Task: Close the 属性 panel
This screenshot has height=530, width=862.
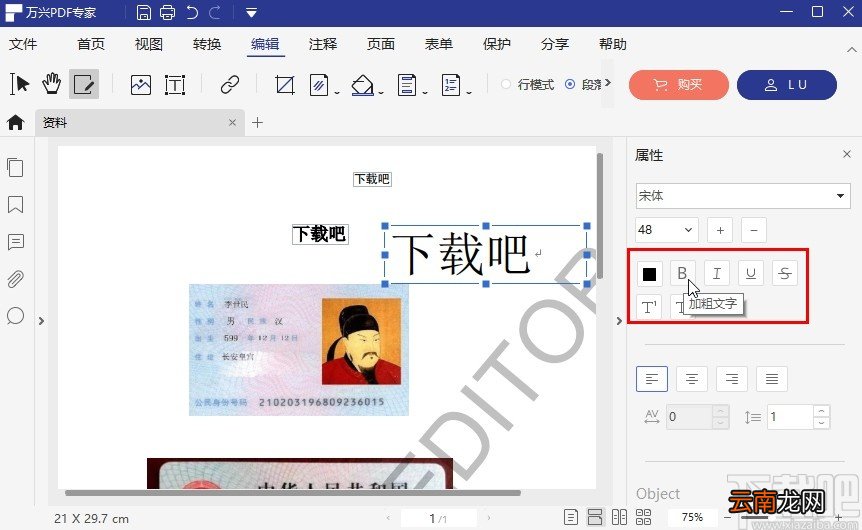Action: tap(847, 154)
